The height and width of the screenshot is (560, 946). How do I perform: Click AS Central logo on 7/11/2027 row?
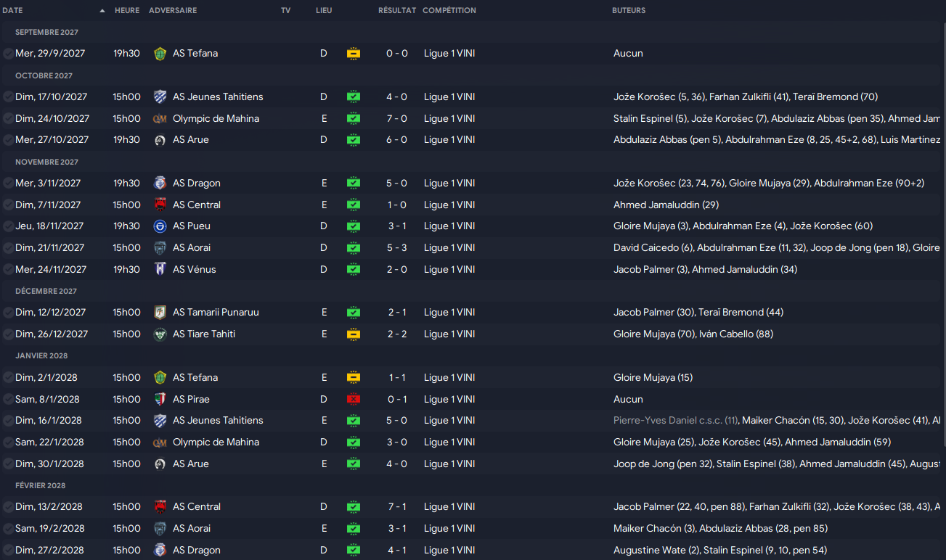[160, 205]
